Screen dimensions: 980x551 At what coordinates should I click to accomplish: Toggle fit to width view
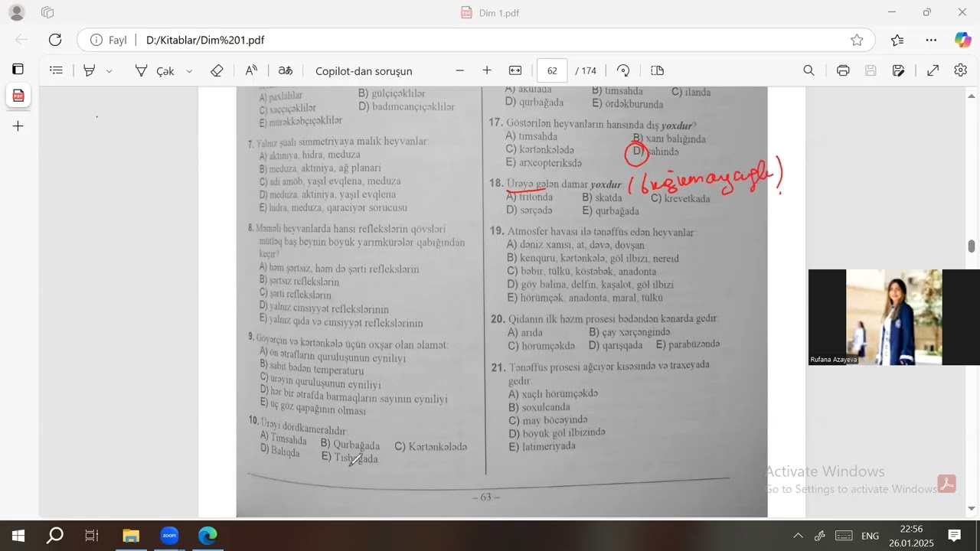pyautogui.click(x=515, y=70)
